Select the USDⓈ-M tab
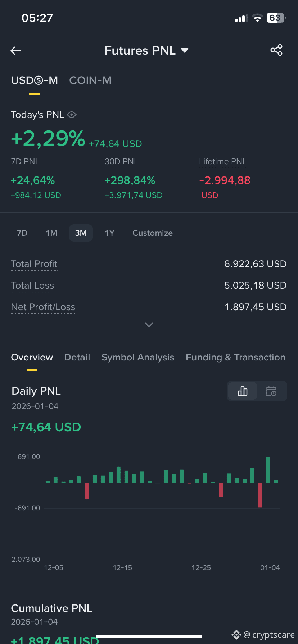 pyautogui.click(x=35, y=80)
